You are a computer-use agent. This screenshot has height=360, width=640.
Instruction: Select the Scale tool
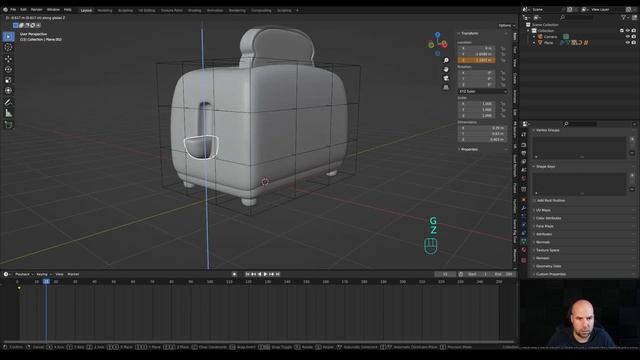coord(8,80)
